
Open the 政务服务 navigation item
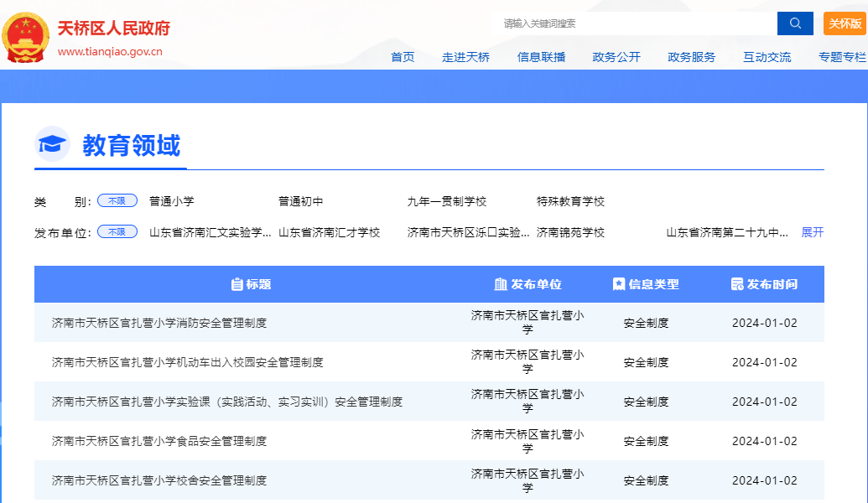click(691, 57)
